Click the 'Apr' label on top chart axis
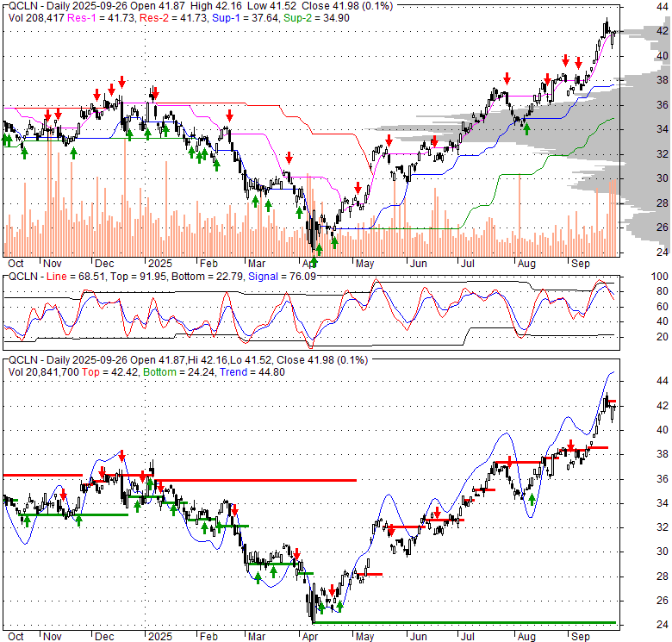 (x=309, y=264)
